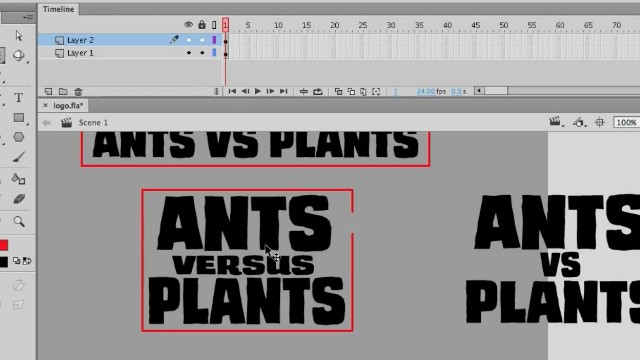Select Layer 1 keyframe at frame 1
The image size is (640, 360).
pyautogui.click(x=226, y=53)
